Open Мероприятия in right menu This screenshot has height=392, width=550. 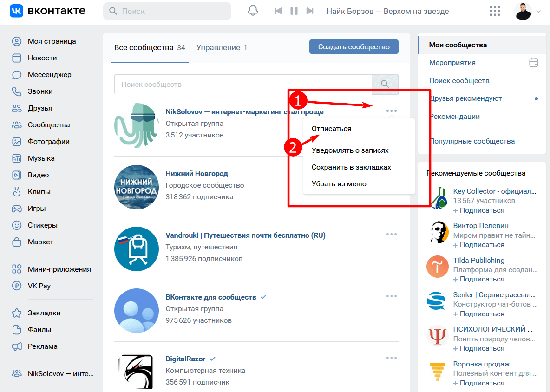point(452,63)
